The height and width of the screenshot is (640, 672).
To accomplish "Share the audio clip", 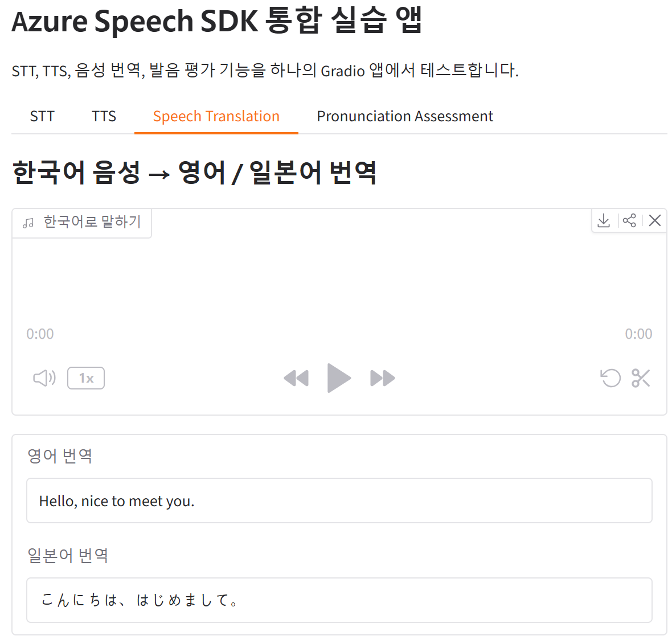I will [x=629, y=220].
